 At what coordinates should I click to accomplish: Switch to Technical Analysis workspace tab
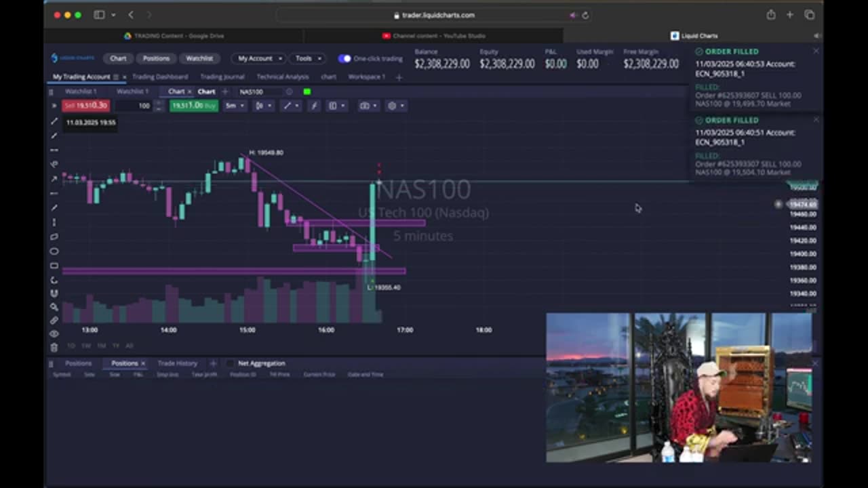coord(282,77)
